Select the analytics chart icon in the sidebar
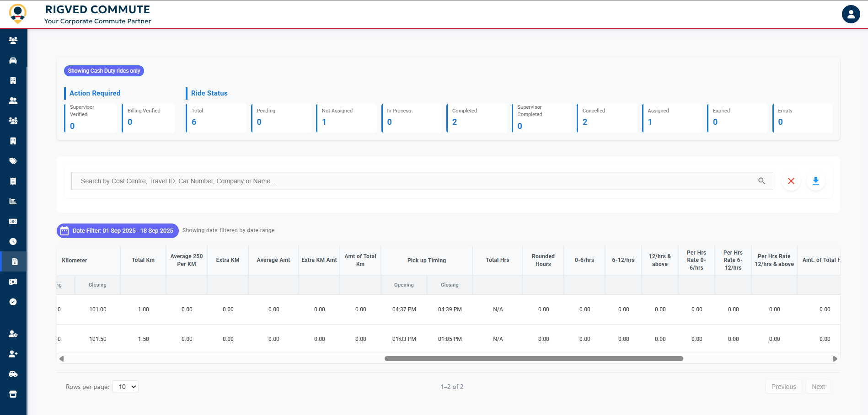Screen dimensions: 868x415 (x=13, y=201)
